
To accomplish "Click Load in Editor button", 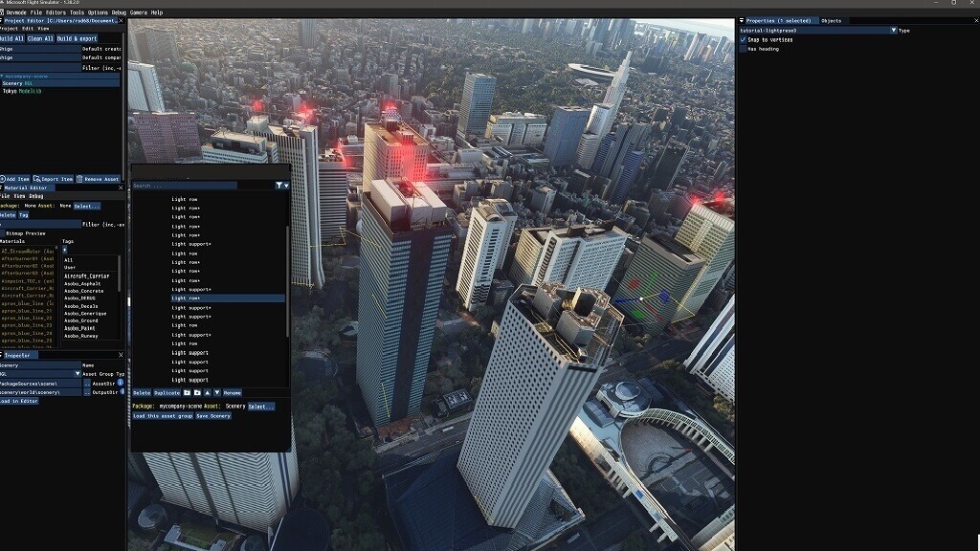I will (x=19, y=401).
